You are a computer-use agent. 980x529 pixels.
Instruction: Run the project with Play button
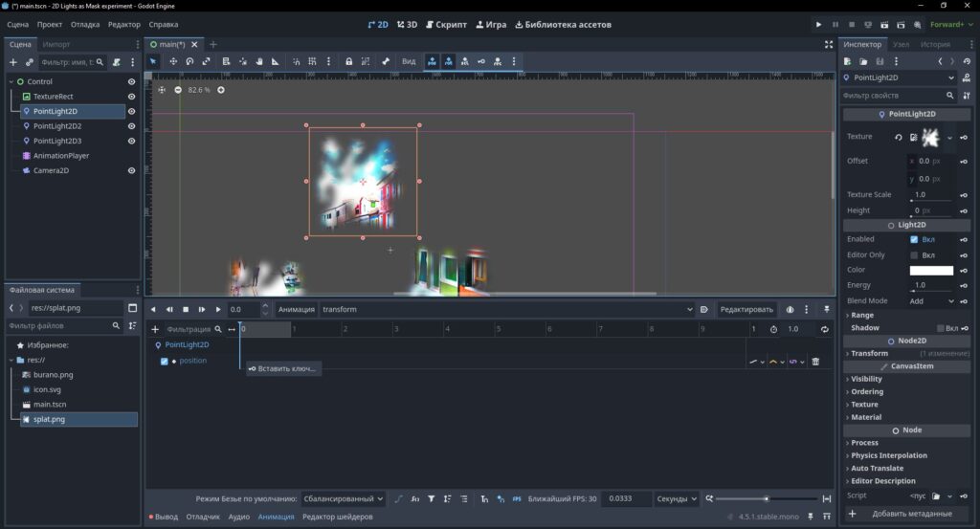coord(818,24)
